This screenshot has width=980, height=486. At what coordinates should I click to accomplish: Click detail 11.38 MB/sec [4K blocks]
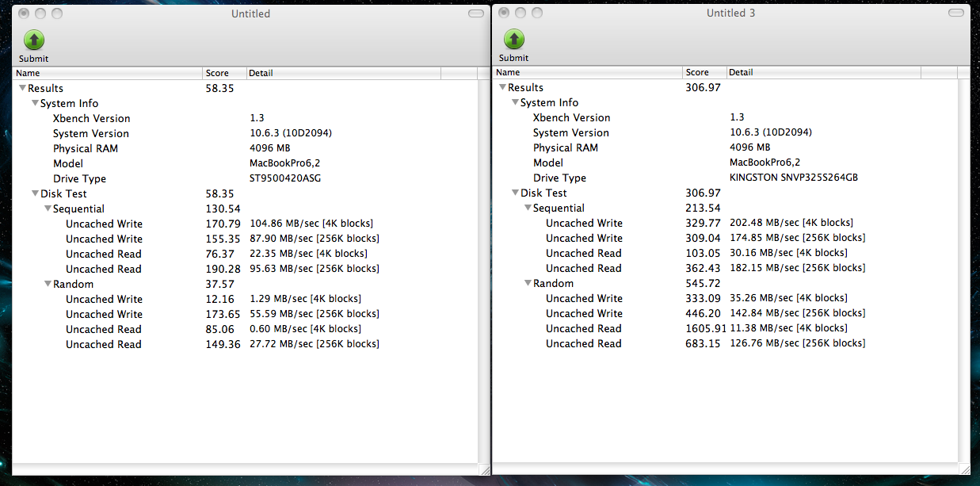pos(788,329)
